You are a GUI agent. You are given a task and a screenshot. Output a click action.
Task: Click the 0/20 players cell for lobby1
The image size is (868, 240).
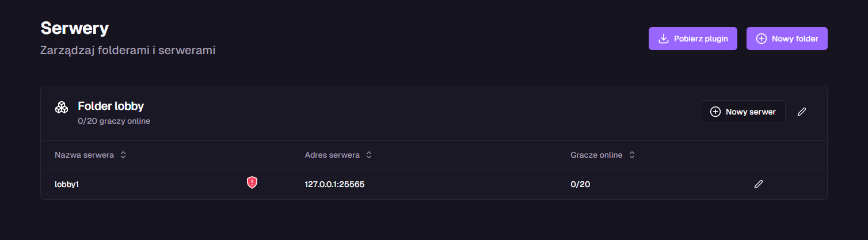[580, 184]
